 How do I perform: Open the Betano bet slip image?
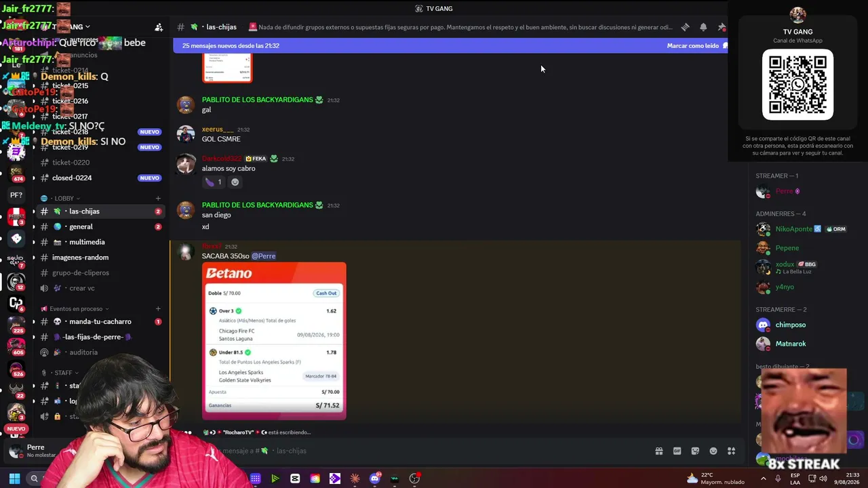pyautogui.click(x=274, y=341)
